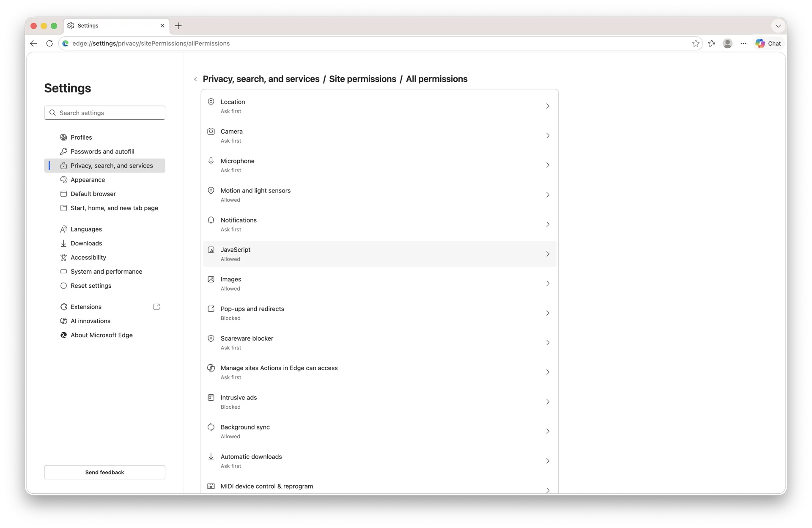Select the Settings browser tab
The image size is (812, 528).
tap(117, 26)
